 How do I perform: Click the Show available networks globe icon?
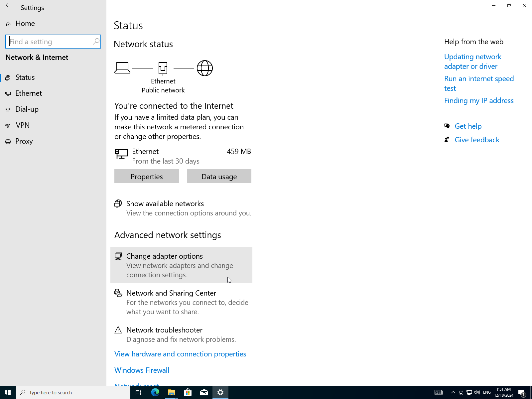click(118, 204)
